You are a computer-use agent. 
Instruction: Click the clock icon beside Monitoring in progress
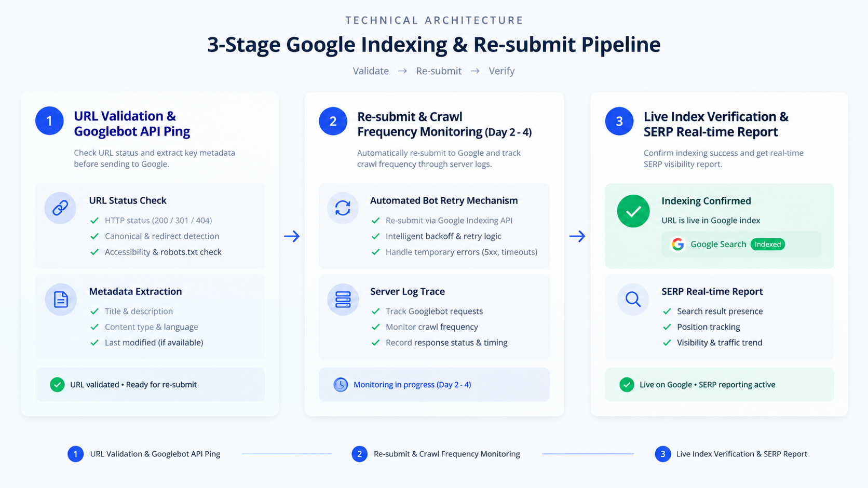point(341,385)
